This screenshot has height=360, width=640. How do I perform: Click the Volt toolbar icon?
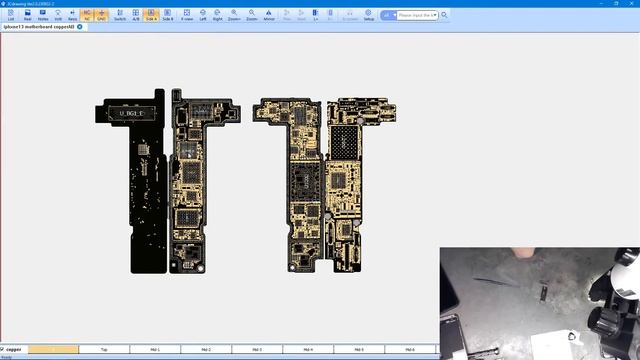coord(58,15)
